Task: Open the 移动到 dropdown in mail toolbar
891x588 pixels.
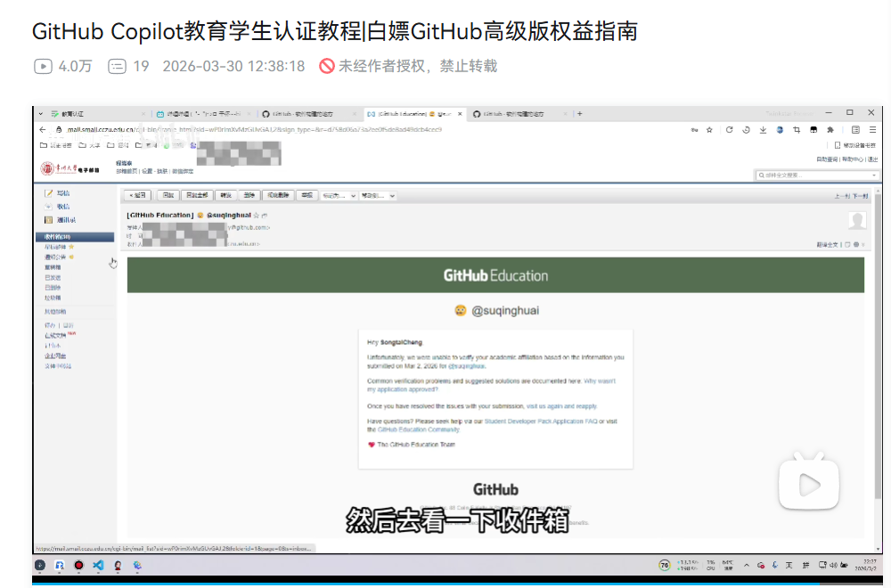Action: point(378,195)
